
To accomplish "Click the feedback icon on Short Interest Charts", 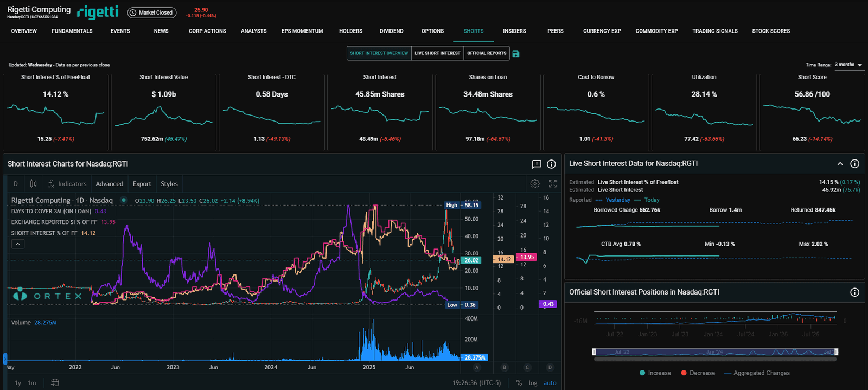I will 537,164.
